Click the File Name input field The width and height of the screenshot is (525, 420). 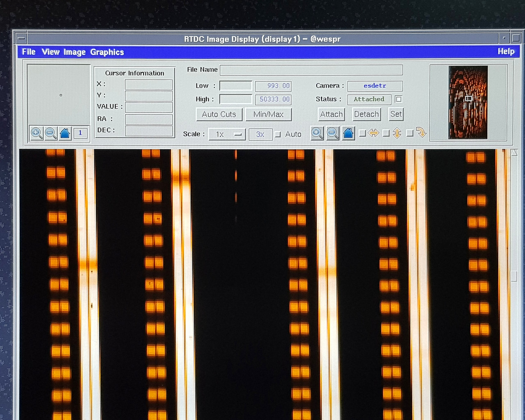[311, 70]
